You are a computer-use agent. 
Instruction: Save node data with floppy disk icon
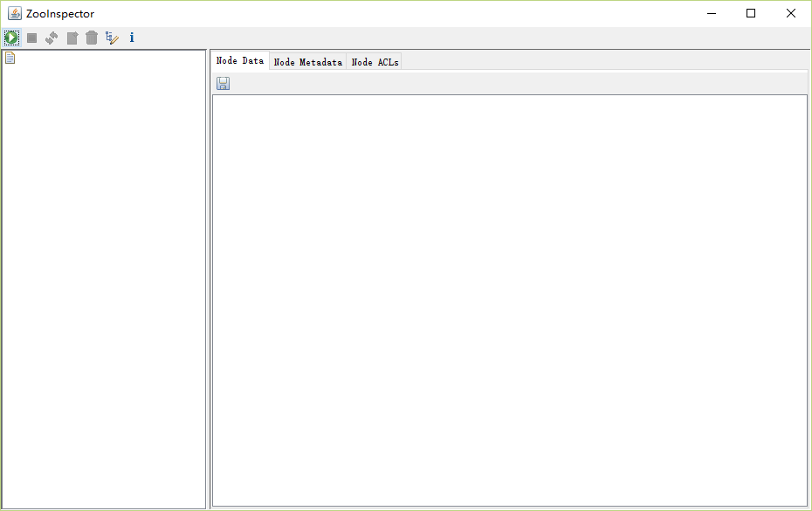coord(224,83)
